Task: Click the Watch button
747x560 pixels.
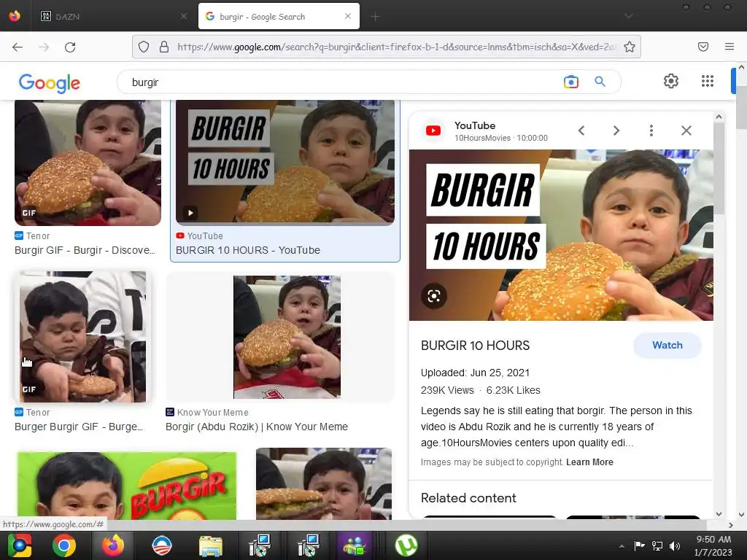Action: (667, 345)
